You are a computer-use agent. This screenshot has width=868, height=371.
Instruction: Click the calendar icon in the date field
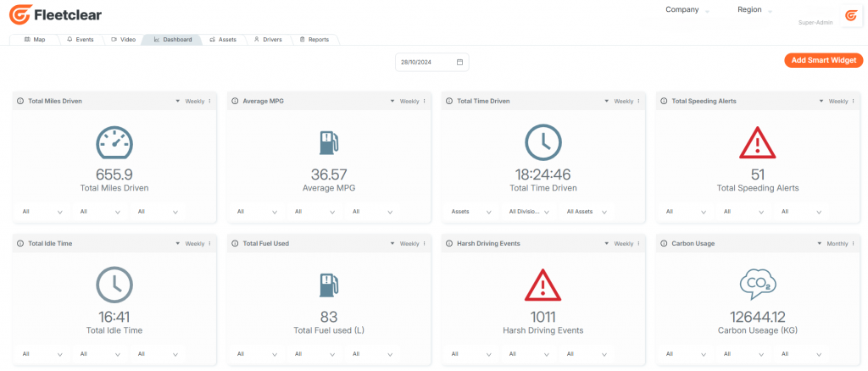click(x=459, y=63)
